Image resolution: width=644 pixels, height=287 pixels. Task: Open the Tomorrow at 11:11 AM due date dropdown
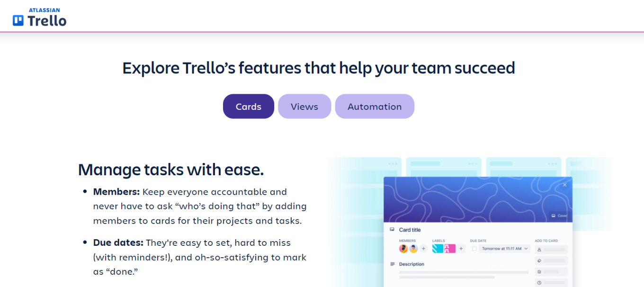pos(504,249)
